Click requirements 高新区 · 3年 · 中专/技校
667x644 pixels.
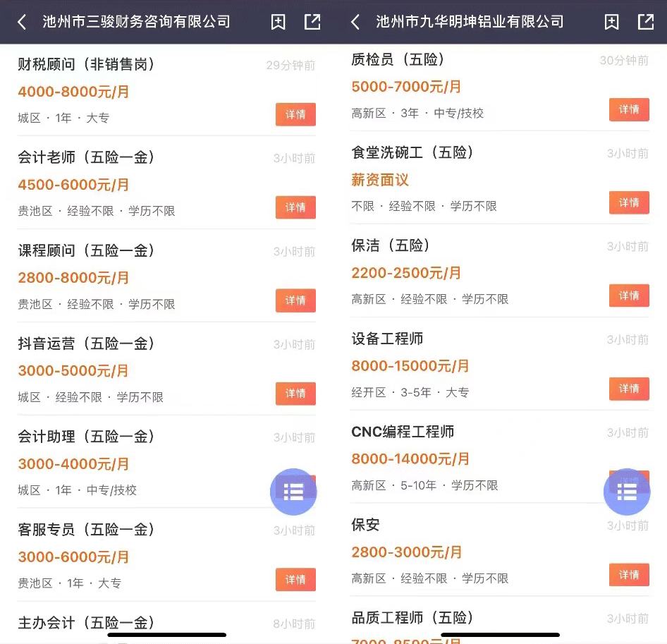(417, 114)
